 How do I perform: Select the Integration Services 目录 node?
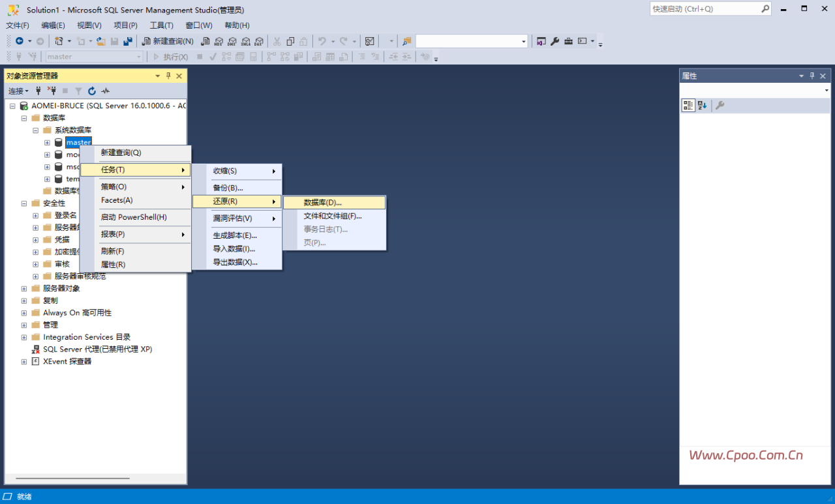pos(87,337)
